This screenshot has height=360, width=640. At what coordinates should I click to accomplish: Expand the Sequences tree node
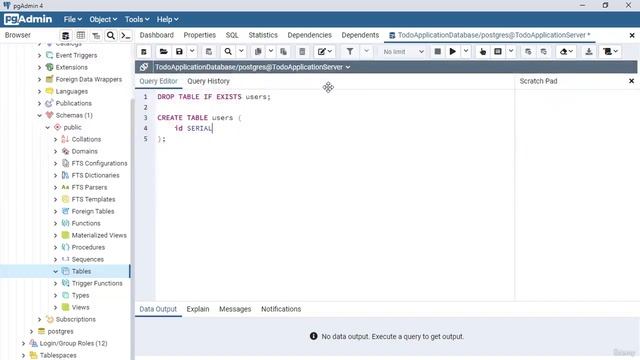pos(56,259)
